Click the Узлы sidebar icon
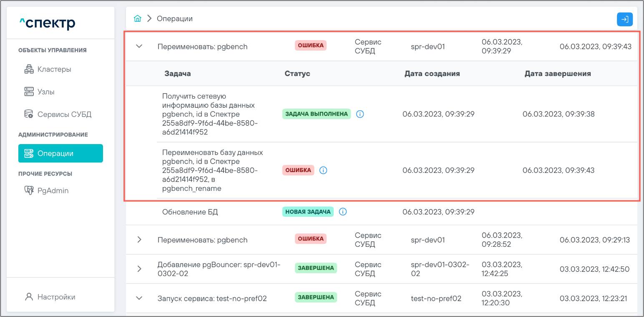The width and height of the screenshot is (644, 317). [29, 92]
